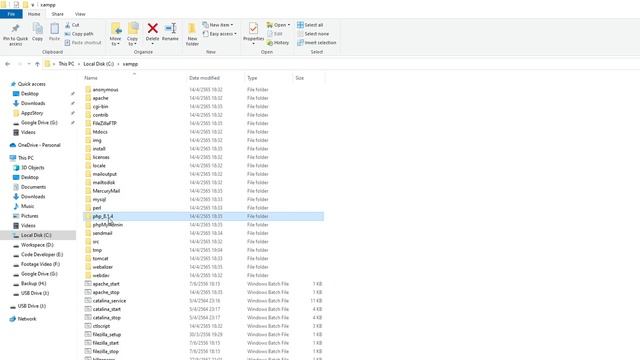Switch to the Home ribbon tab
Viewport: 640px width, 360px height.
click(x=34, y=14)
